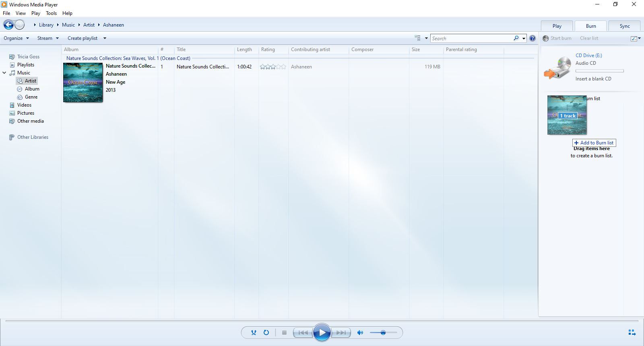Open the Organize dropdown

pos(16,38)
